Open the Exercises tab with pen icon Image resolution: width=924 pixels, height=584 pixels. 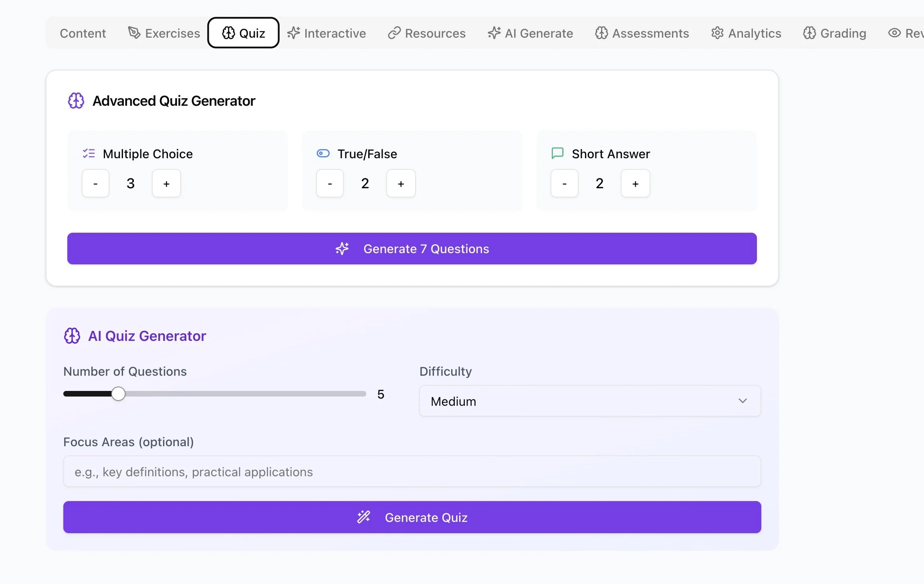pyautogui.click(x=164, y=33)
